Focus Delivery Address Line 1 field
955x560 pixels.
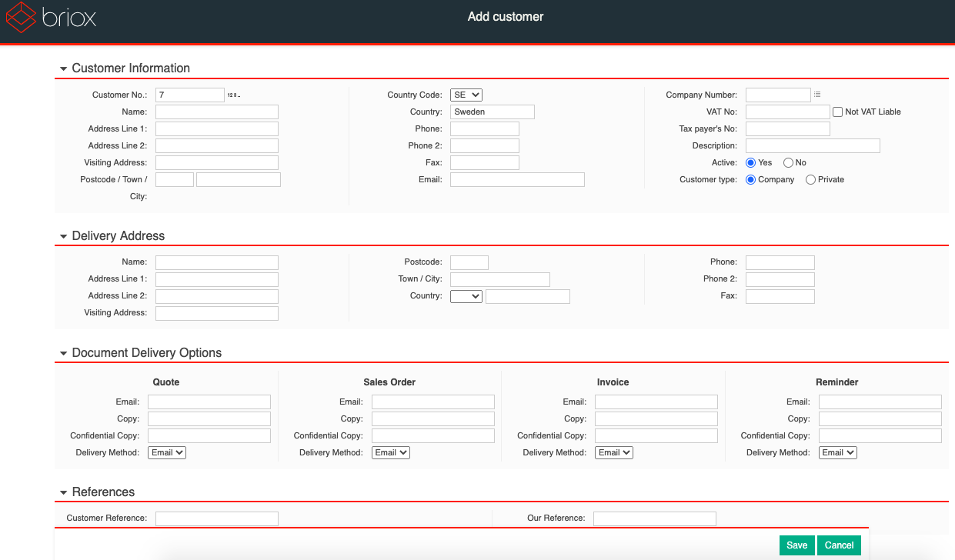(x=217, y=279)
